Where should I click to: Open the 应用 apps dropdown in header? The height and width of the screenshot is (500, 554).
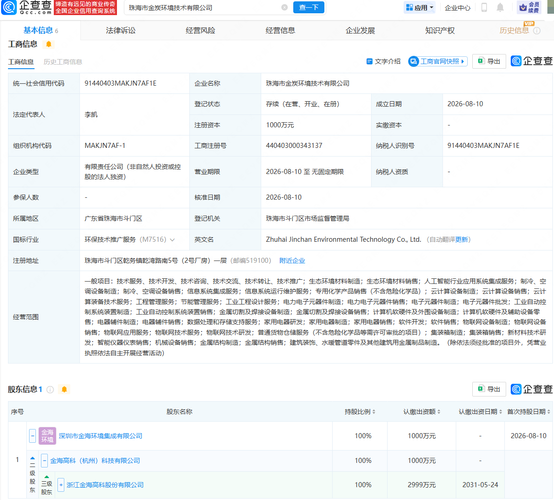419,7
